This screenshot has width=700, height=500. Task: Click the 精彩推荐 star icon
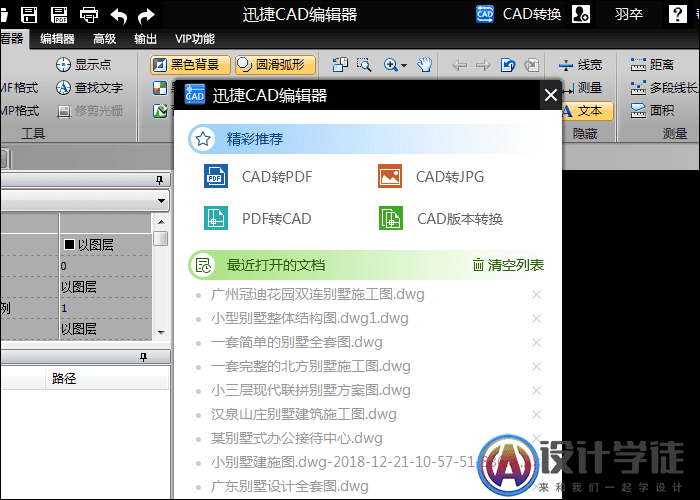click(203, 139)
